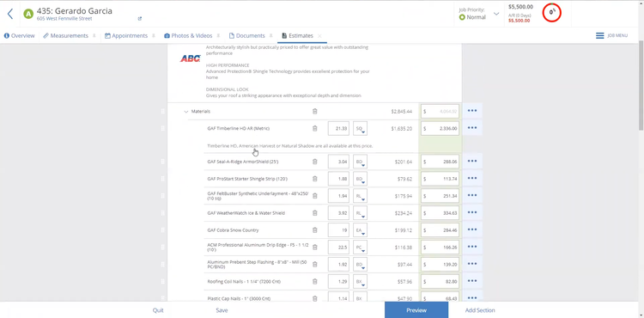Viewport: 644px width, 318px height.
Task: Edit price 288.06 for Seal-A-Ridge ArmorShield
Action: tap(440, 162)
